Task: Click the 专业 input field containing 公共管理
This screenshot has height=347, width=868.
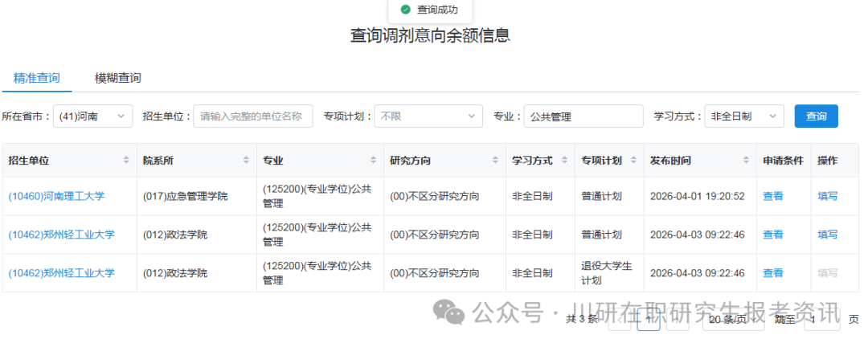Action: [x=583, y=116]
